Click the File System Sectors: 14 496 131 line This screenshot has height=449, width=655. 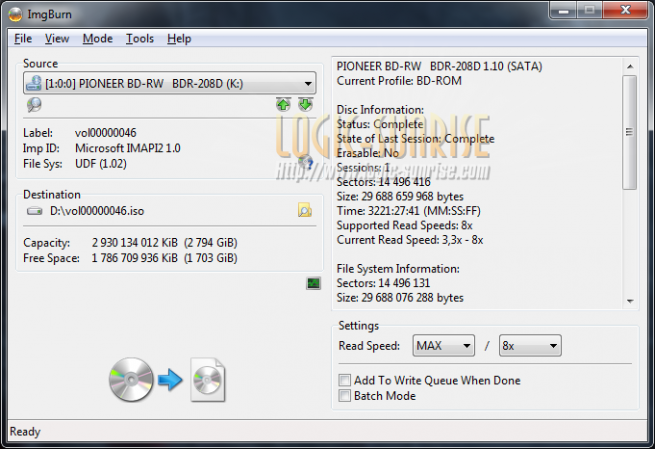point(383,283)
